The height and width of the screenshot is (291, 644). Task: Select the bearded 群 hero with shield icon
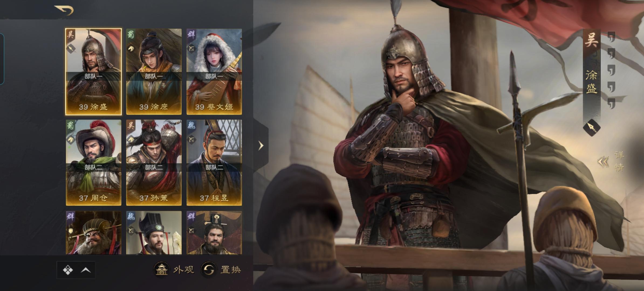(93, 233)
